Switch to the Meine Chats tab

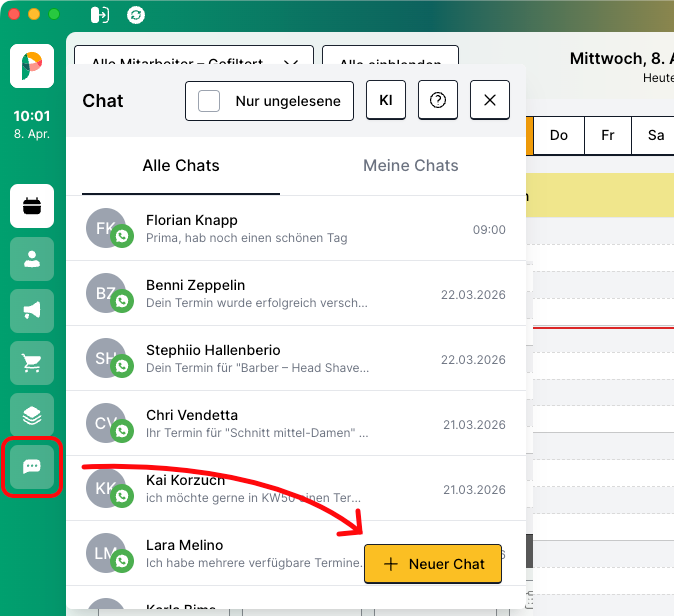pos(410,166)
